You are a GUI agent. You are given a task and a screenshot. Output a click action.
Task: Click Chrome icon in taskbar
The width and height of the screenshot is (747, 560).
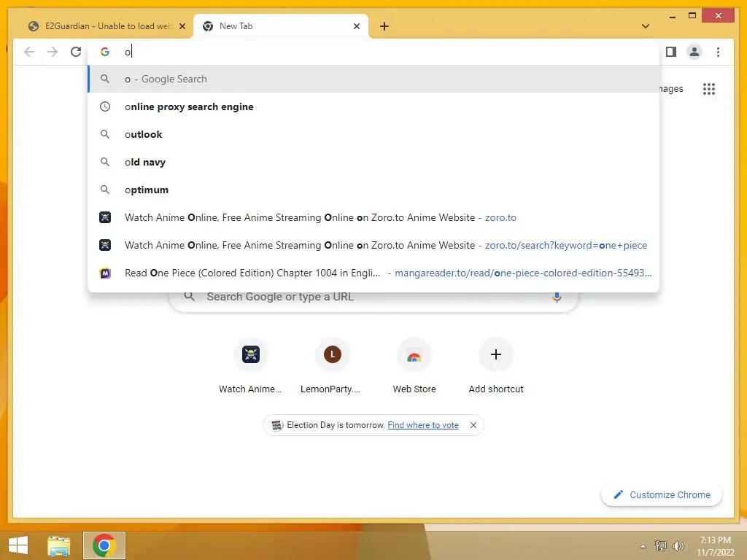104,545
